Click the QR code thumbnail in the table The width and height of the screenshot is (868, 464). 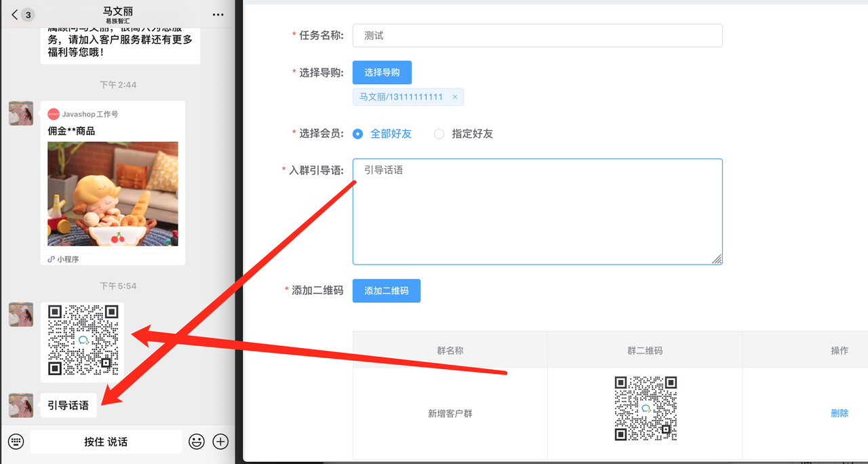pos(646,409)
